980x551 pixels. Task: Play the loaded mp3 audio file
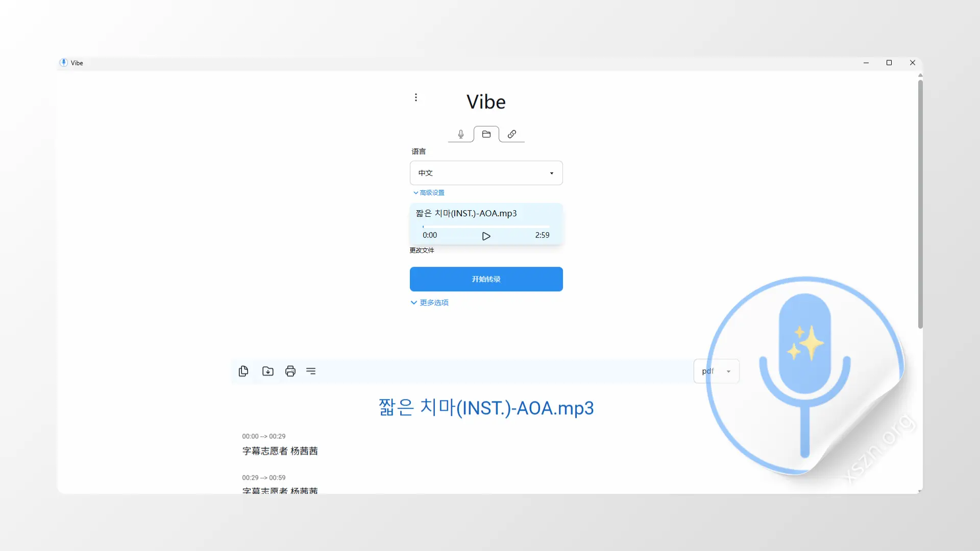486,236
